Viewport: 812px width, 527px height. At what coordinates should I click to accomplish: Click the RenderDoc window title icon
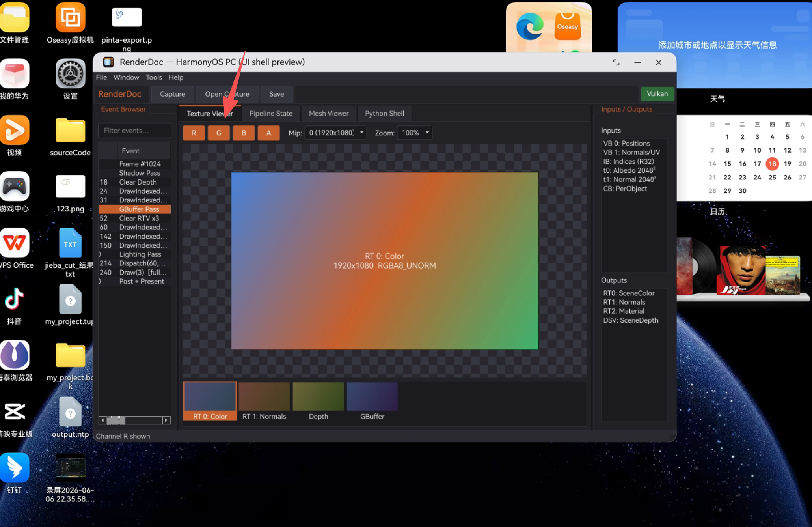point(108,62)
